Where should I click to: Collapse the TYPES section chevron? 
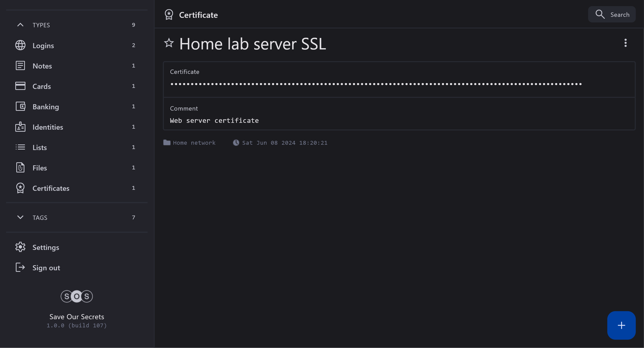pyautogui.click(x=20, y=25)
